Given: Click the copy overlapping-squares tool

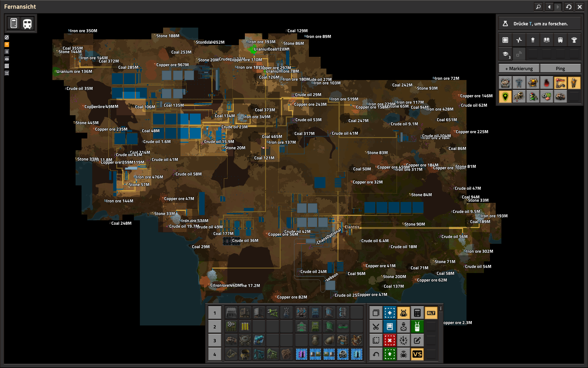Looking at the screenshot, I should (376, 313).
